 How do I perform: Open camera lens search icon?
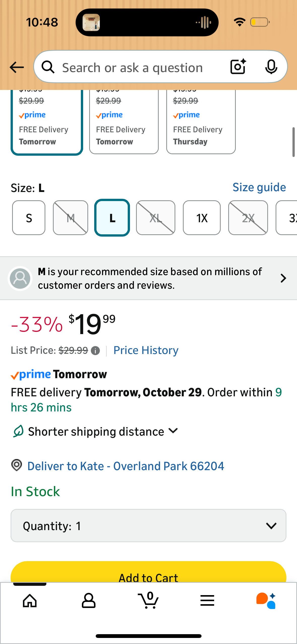238,67
